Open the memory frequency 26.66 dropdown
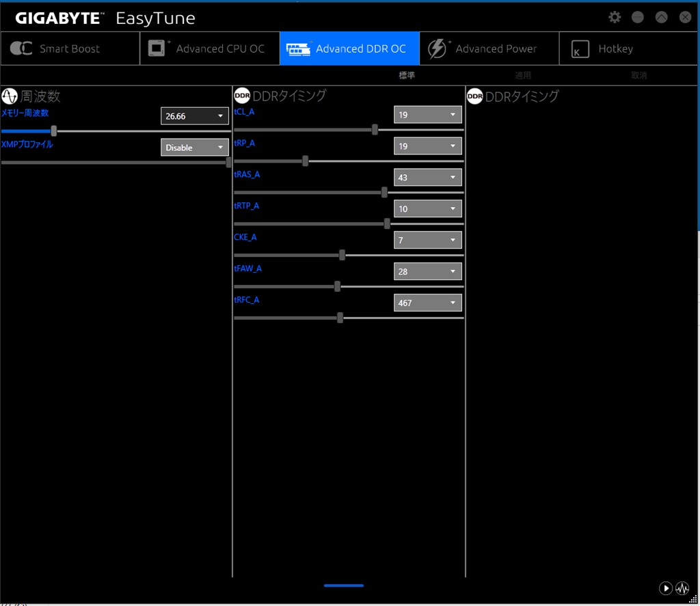 tap(195, 116)
